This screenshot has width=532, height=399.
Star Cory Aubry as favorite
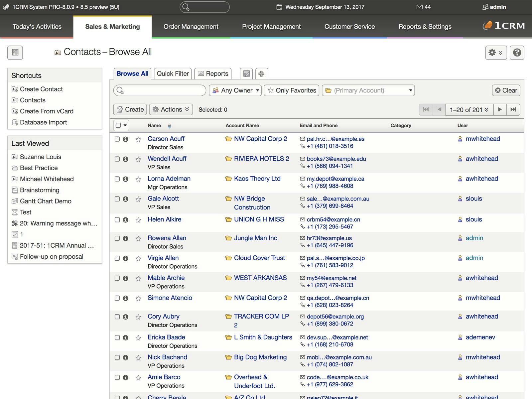tap(138, 317)
